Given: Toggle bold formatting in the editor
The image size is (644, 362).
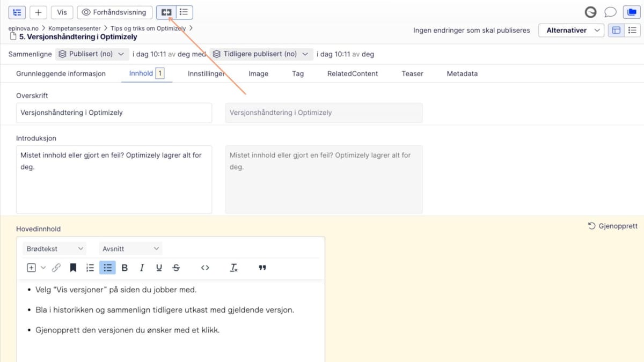Looking at the screenshot, I should tap(125, 268).
